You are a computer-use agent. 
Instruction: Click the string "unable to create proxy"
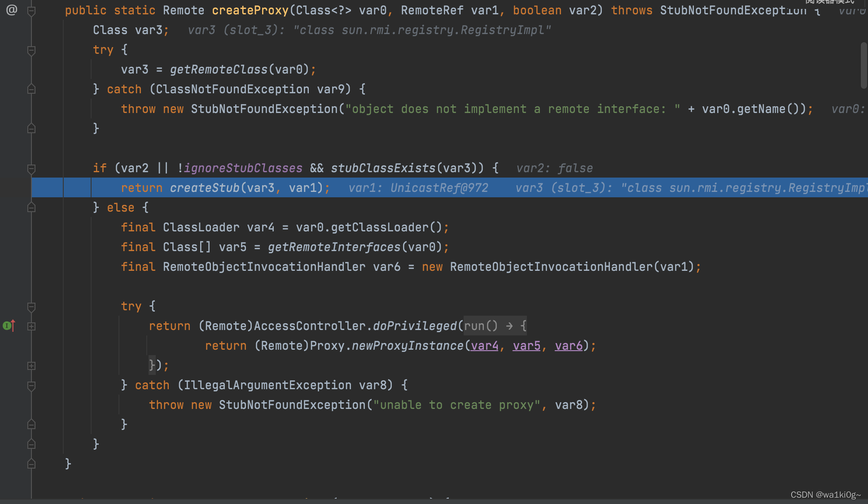tap(456, 405)
